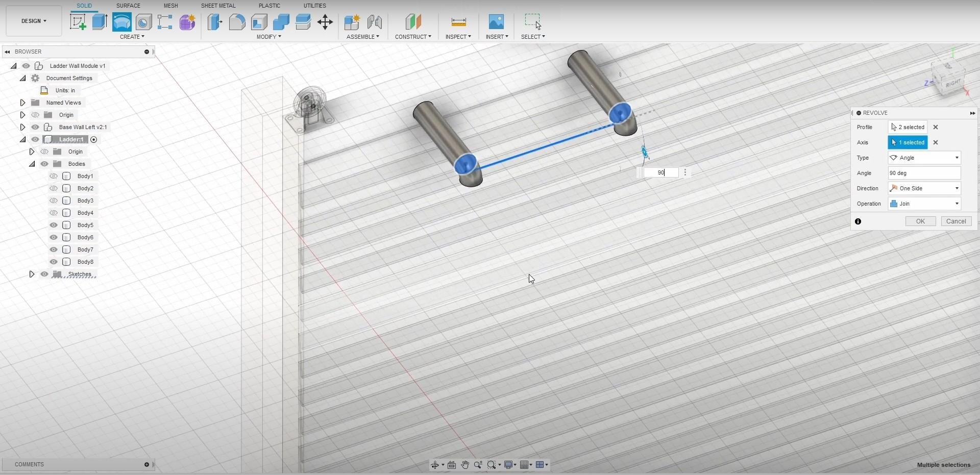Open the Viewports layout icon
980x475 pixels.
pos(540,465)
